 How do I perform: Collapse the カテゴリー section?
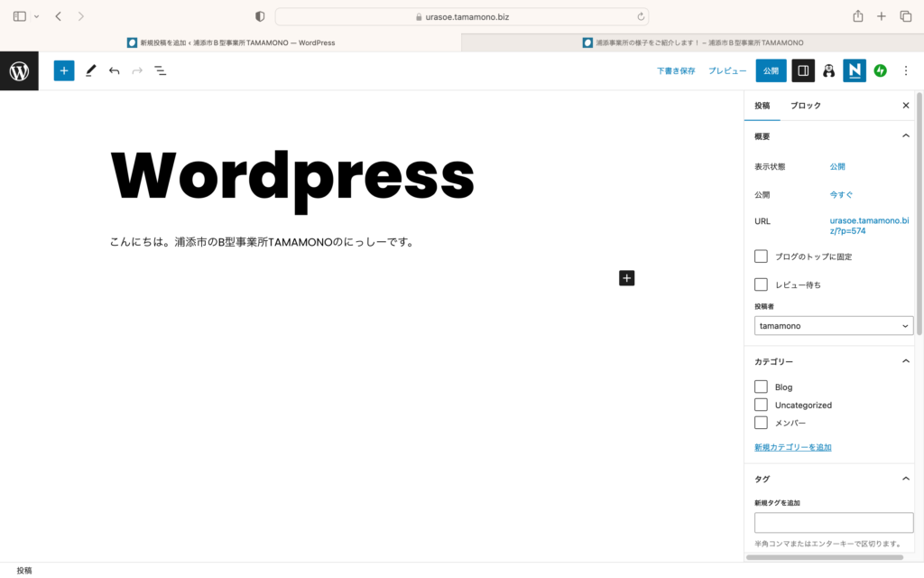click(906, 361)
